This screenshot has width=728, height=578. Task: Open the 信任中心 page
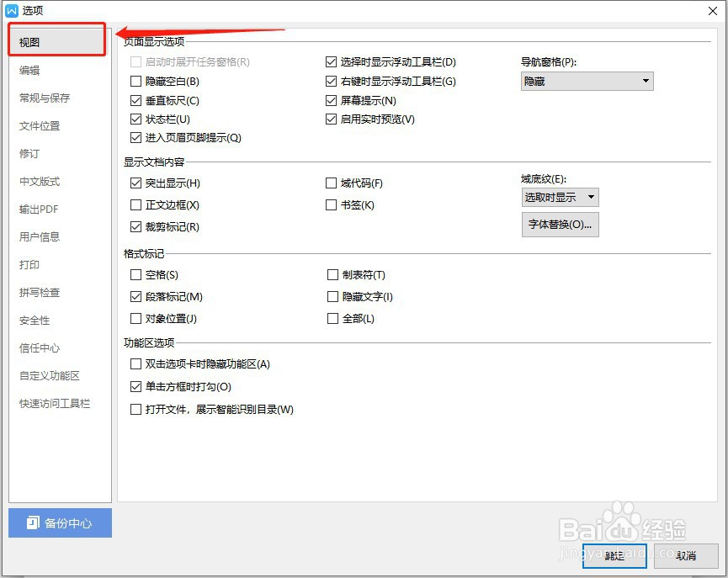pos(40,347)
